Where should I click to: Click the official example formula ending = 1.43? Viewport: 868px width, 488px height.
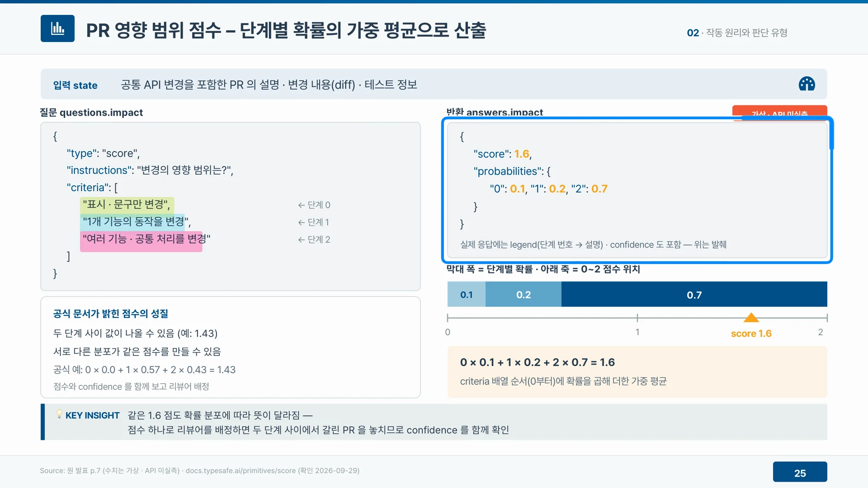tap(144, 370)
